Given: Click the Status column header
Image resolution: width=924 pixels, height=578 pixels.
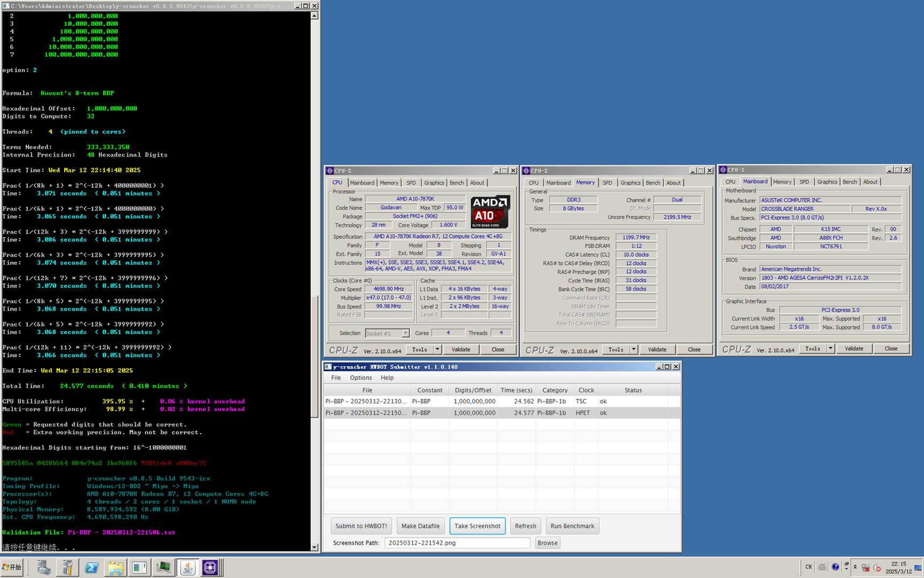Looking at the screenshot, I should [633, 390].
